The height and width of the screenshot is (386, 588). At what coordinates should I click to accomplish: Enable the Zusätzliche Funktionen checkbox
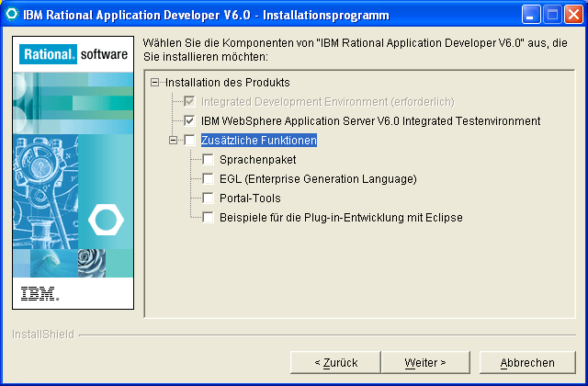tap(189, 140)
